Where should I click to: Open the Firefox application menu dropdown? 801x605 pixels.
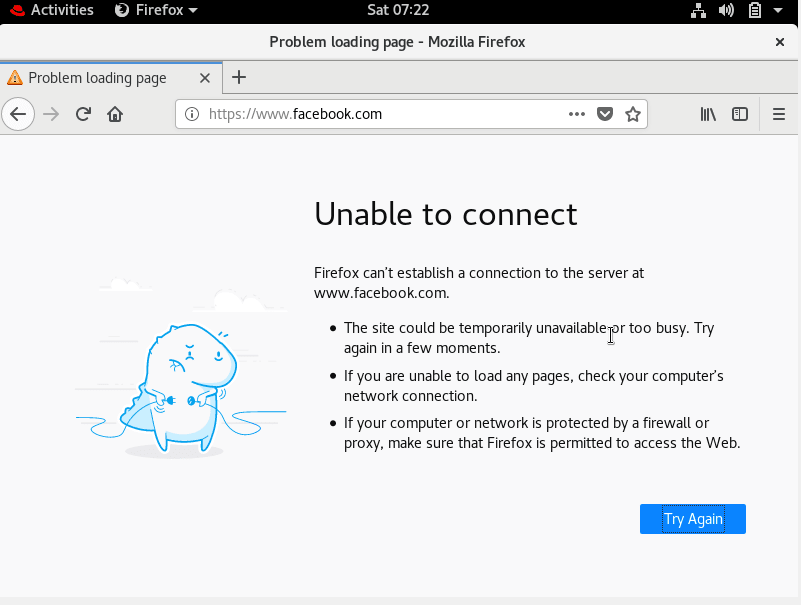click(156, 10)
